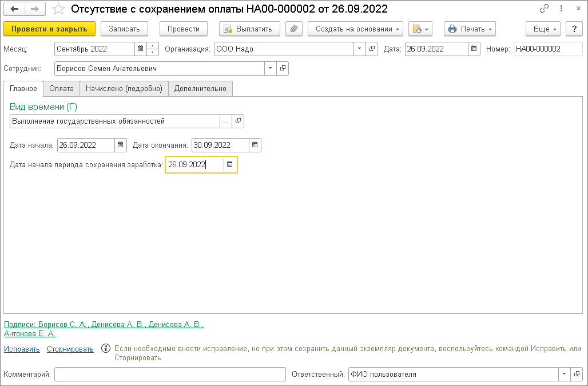Image resolution: width=588 pixels, height=386 pixels.
Task: Expand the Организация dropdown list
Action: (359, 49)
